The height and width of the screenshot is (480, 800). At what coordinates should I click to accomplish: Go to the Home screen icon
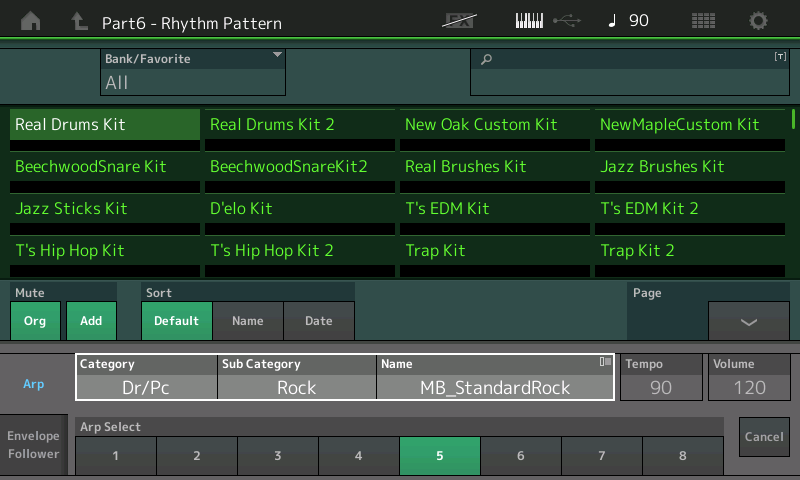coord(32,21)
